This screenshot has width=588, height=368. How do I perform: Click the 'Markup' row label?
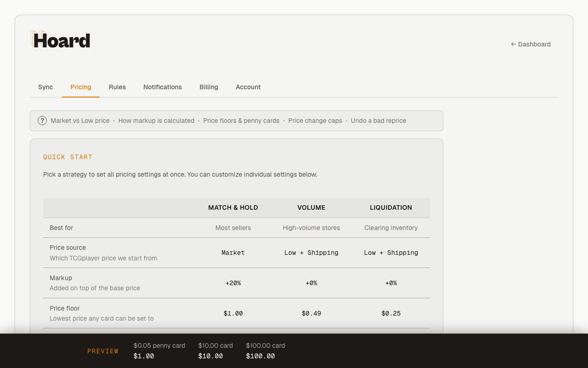[61, 278]
